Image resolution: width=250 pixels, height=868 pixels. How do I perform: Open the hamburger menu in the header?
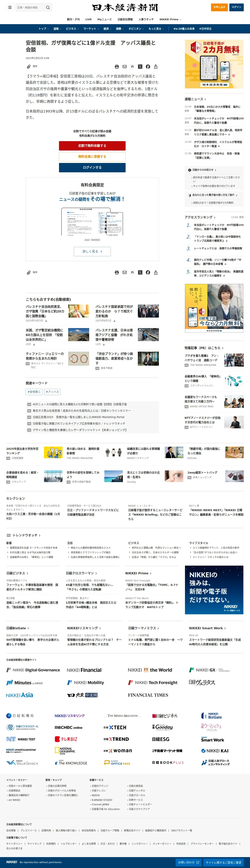[10, 7]
